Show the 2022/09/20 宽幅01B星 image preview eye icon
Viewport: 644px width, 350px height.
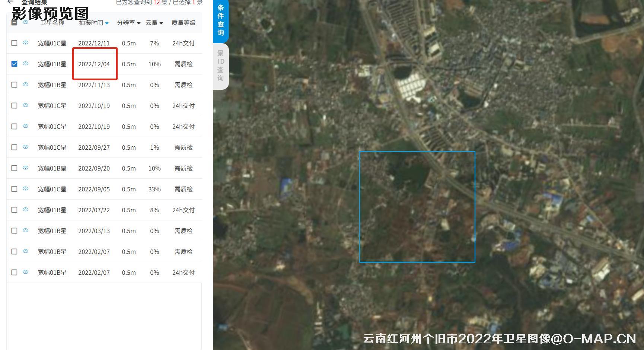25,168
